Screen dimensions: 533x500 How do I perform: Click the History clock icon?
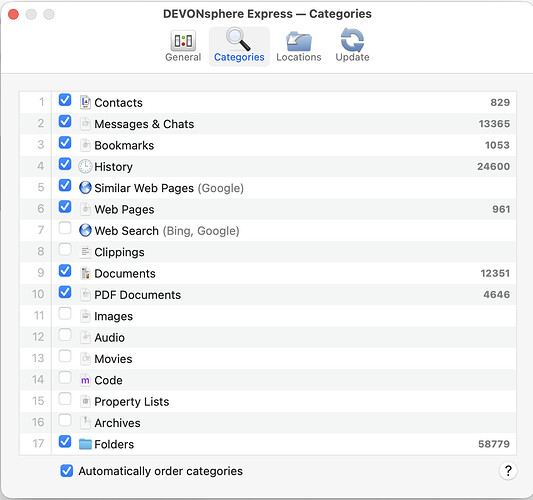(85, 167)
